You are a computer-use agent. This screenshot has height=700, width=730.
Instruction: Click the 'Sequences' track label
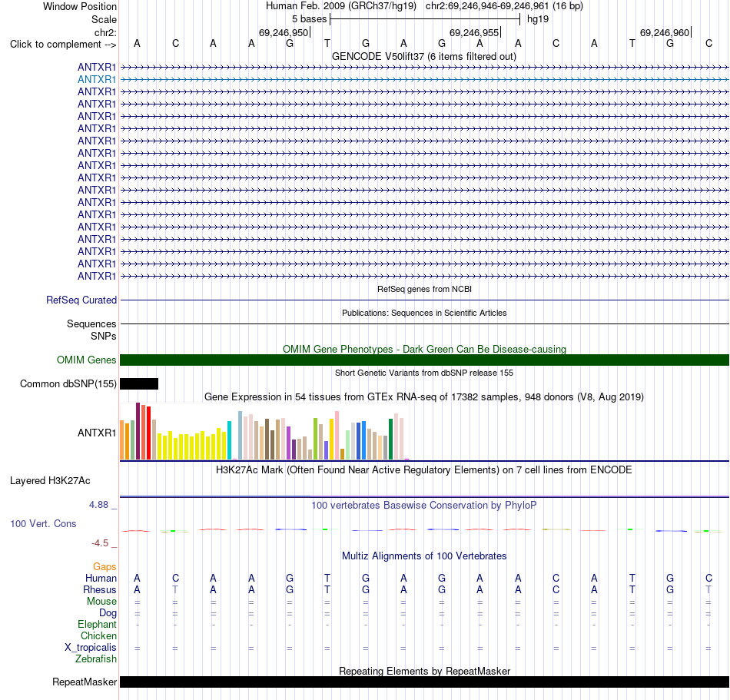[x=91, y=324]
